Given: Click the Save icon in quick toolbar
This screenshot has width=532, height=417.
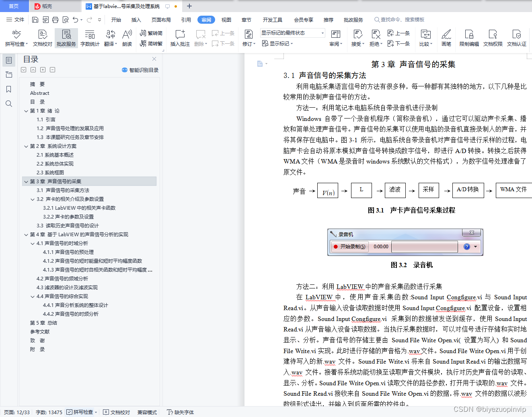Looking at the screenshot, I should pos(35,20).
